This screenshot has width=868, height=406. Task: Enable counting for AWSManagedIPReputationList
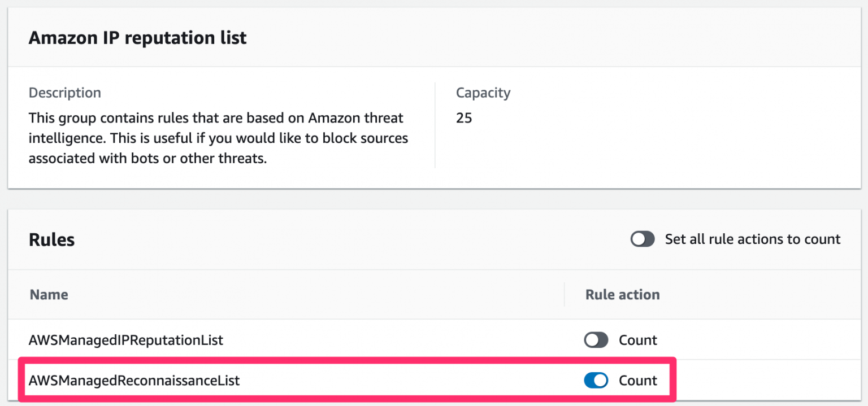click(596, 340)
